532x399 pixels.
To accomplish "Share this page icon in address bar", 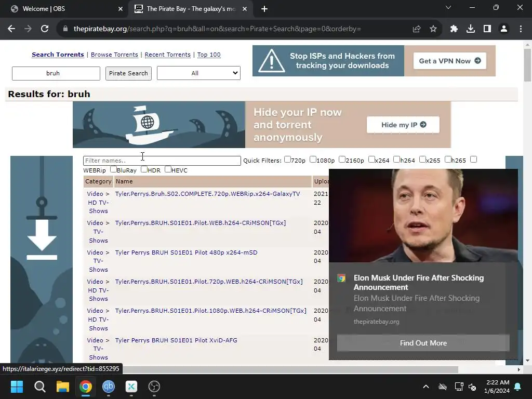I will [417, 29].
